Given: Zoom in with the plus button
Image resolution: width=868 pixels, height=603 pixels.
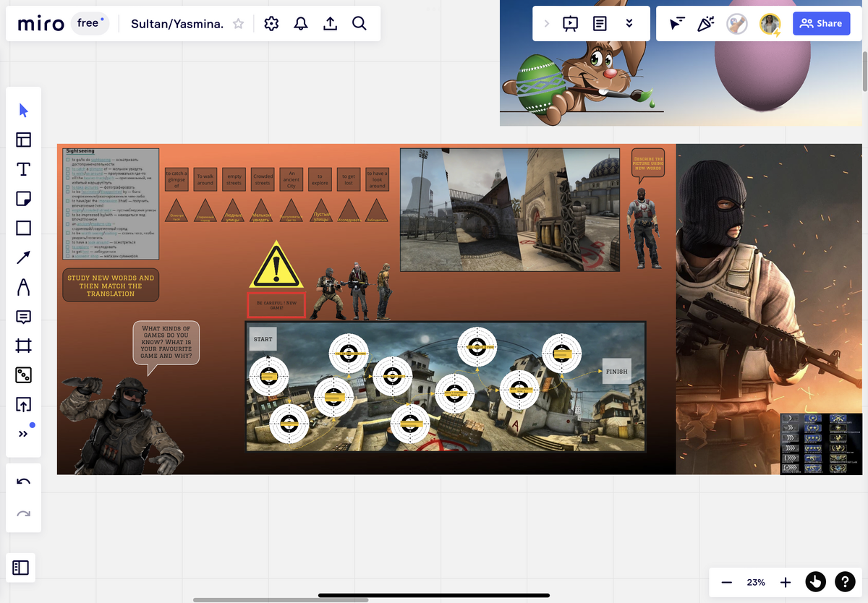Looking at the screenshot, I should [786, 582].
